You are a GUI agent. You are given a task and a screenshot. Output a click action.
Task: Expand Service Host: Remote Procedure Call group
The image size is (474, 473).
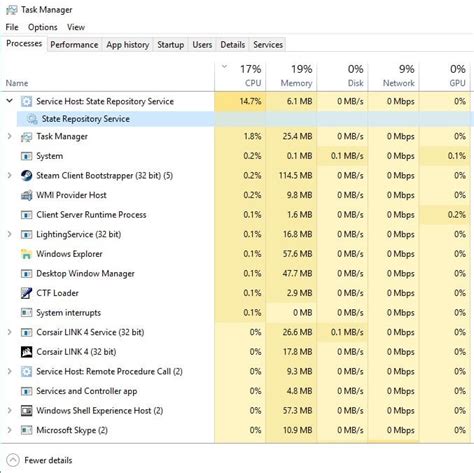coord(10,371)
